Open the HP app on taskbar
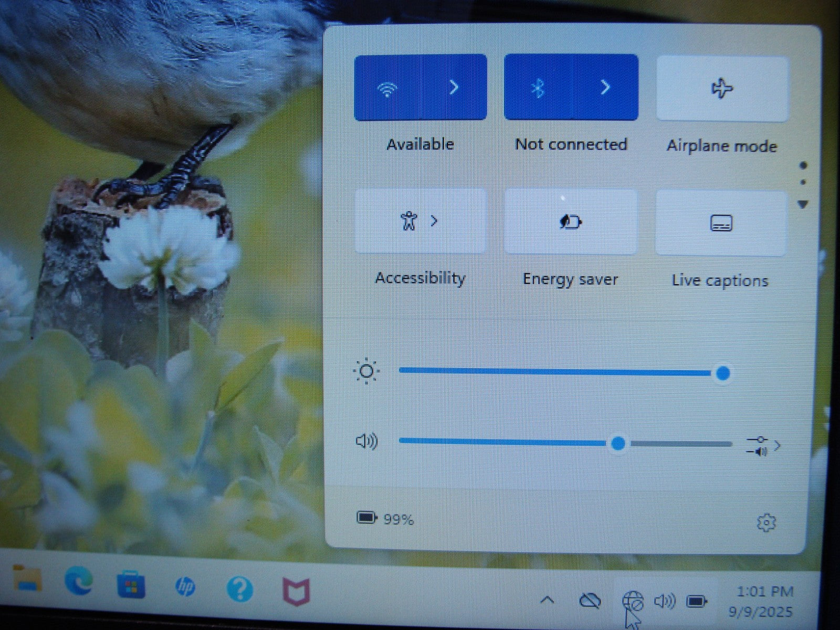 point(185,586)
